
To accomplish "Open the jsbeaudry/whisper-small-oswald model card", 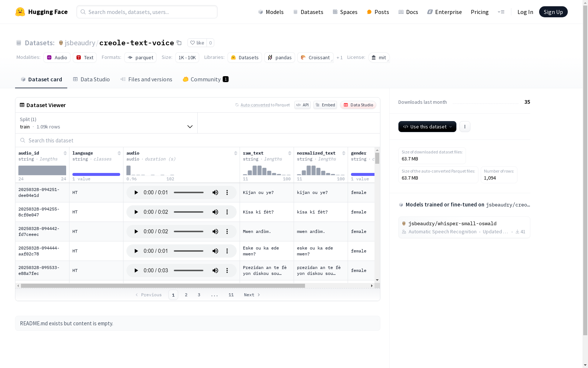I will point(464,227).
